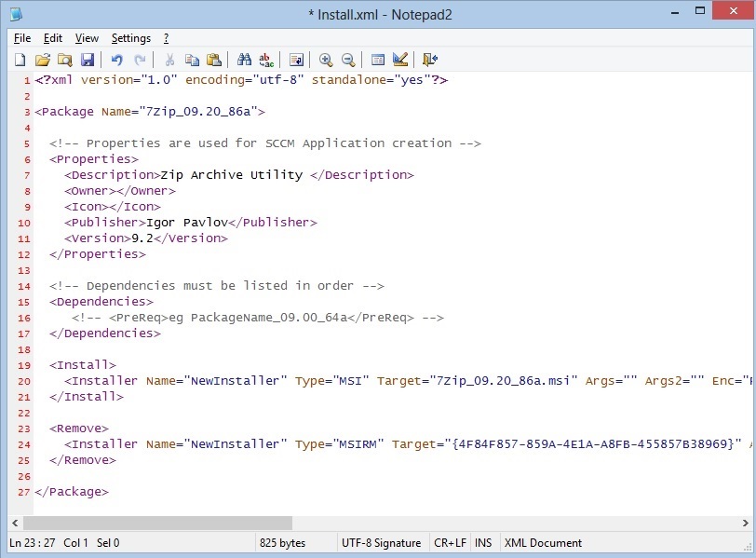Open a file with the folder icon
This screenshot has height=558, width=756.
pyautogui.click(x=43, y=60)
